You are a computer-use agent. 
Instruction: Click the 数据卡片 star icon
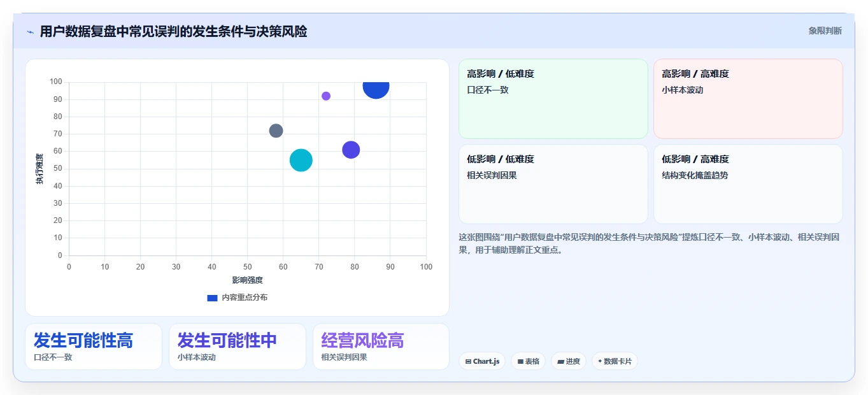[600, 361]
